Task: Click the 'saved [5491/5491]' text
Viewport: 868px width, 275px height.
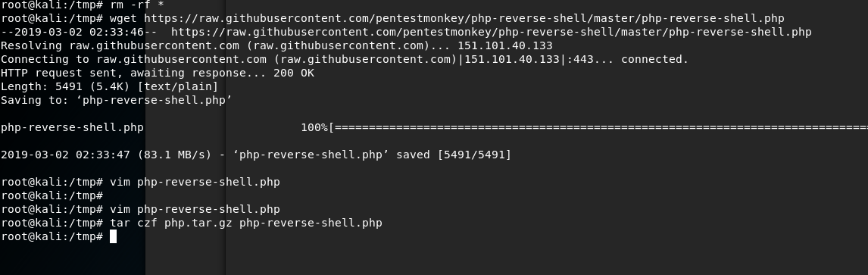Action: point(454,155)
